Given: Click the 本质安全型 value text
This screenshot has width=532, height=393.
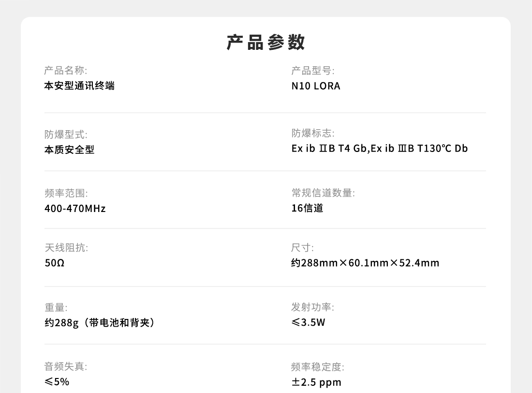Looking at the screenshot, I should (x=70, y=150).
